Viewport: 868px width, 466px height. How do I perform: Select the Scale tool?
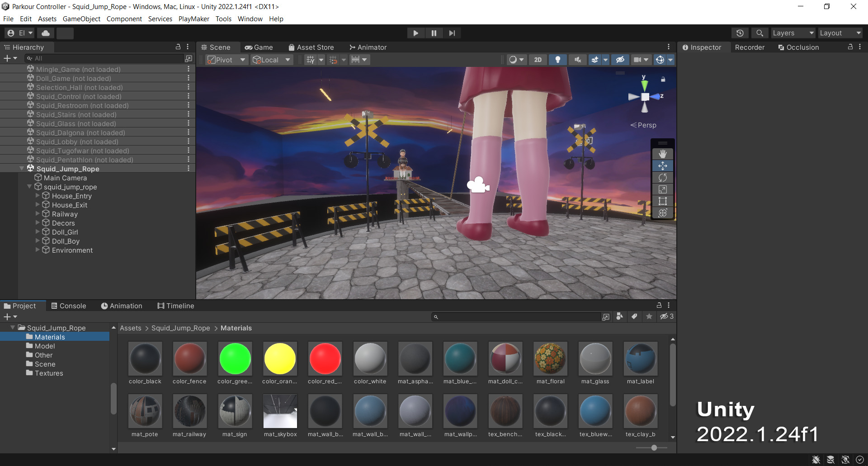[663, 189]
